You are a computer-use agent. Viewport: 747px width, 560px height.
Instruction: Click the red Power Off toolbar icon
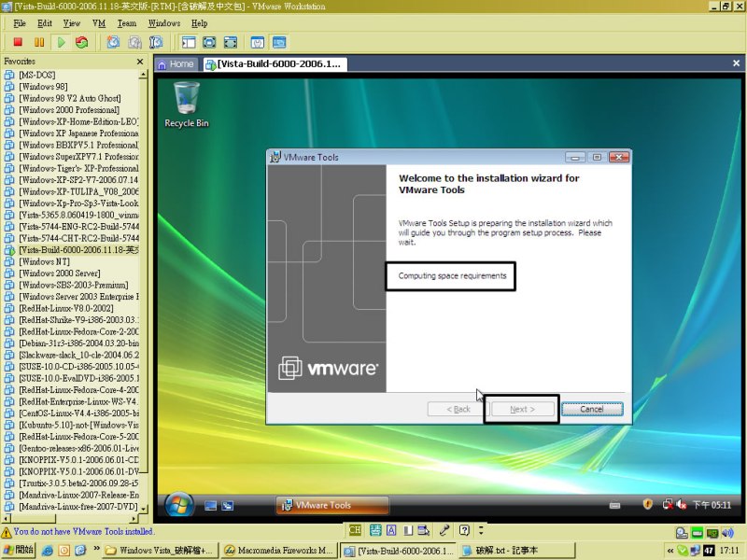point(18,42)
